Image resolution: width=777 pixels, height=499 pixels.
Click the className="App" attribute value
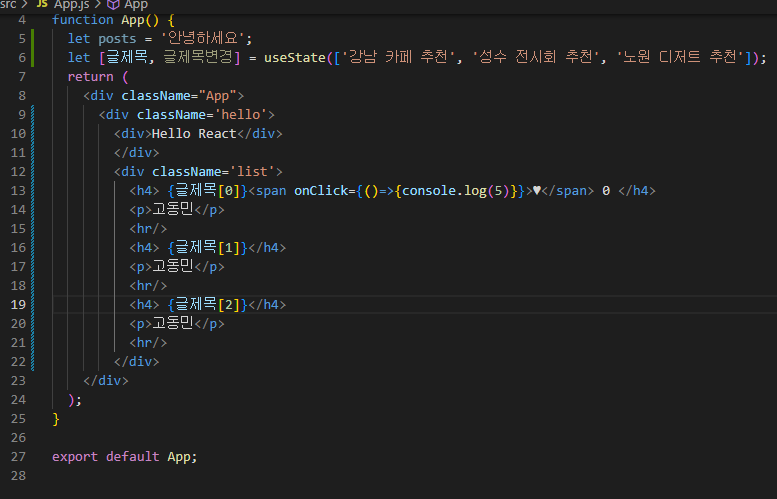tap(218, 96)
